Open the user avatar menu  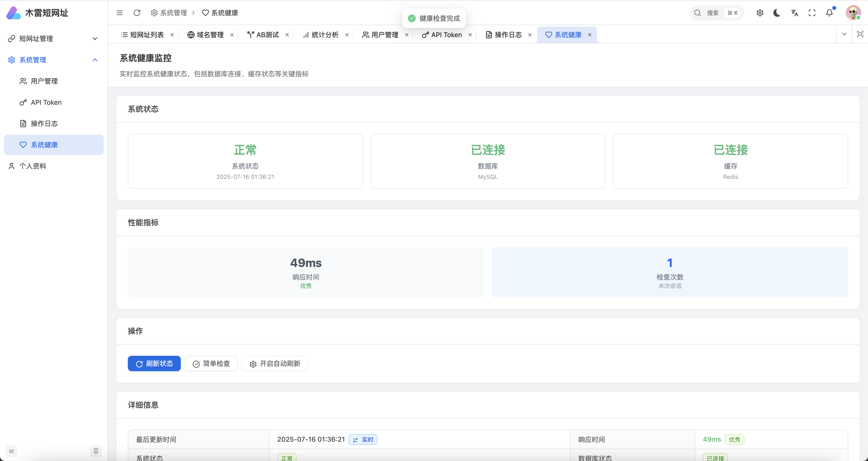point(853,13)
